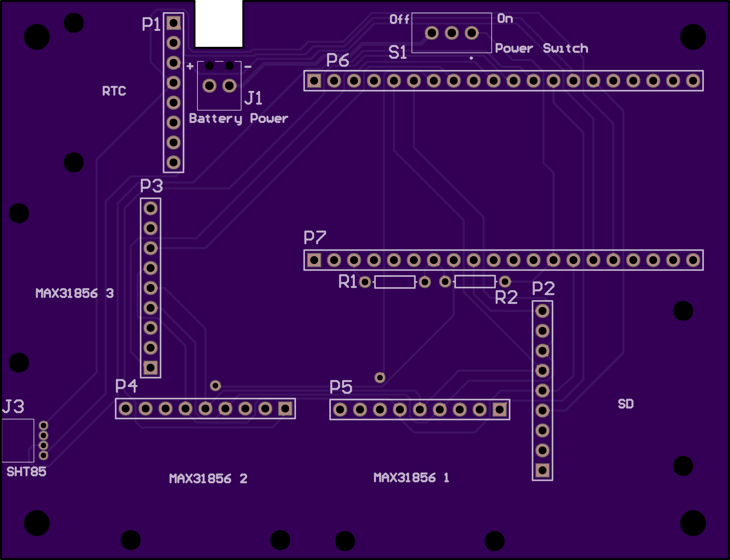Click the square pad of header P2
This screenshot has height=560, width=730.
(543, 470)
